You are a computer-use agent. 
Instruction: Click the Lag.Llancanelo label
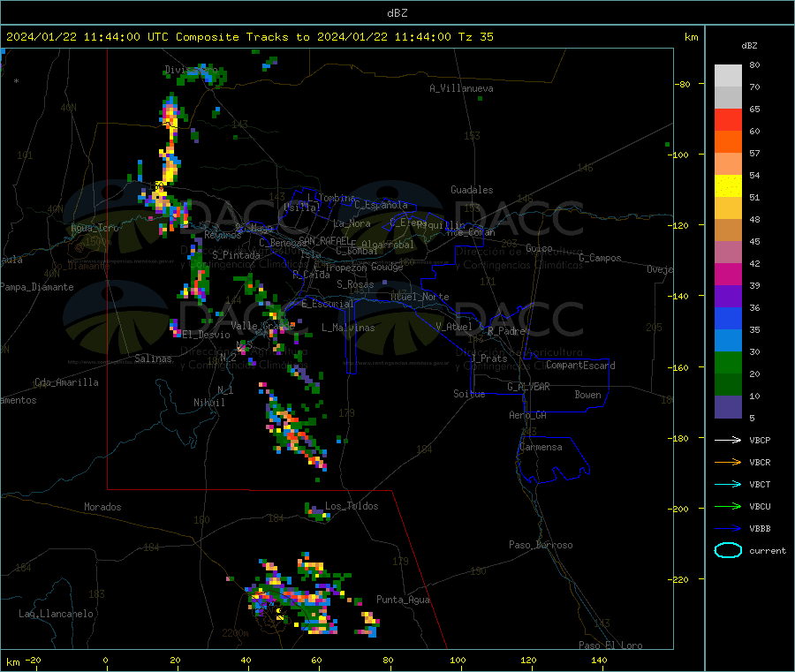point(56,614)
